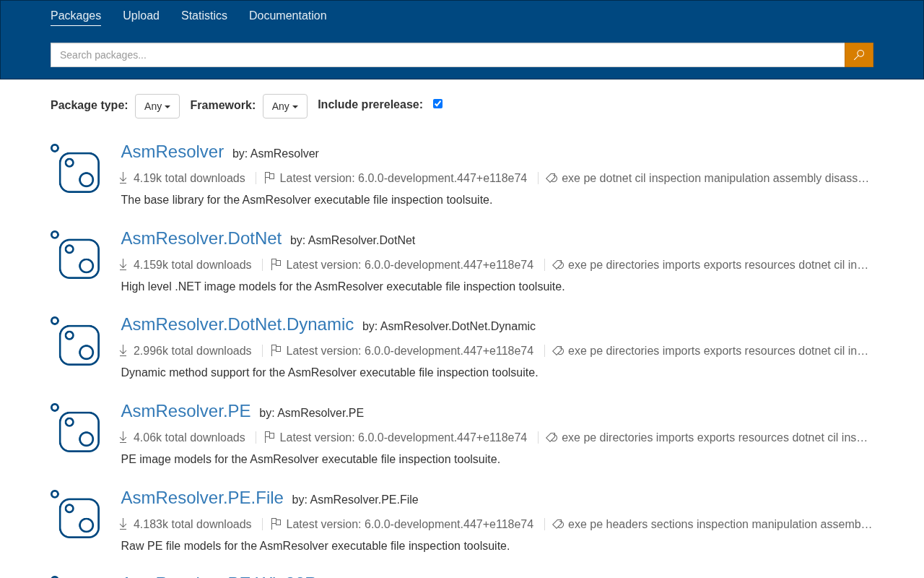This screenshot has width=924, height=578.
Task: Open the Upload menu item
Action: click(141, 16)
